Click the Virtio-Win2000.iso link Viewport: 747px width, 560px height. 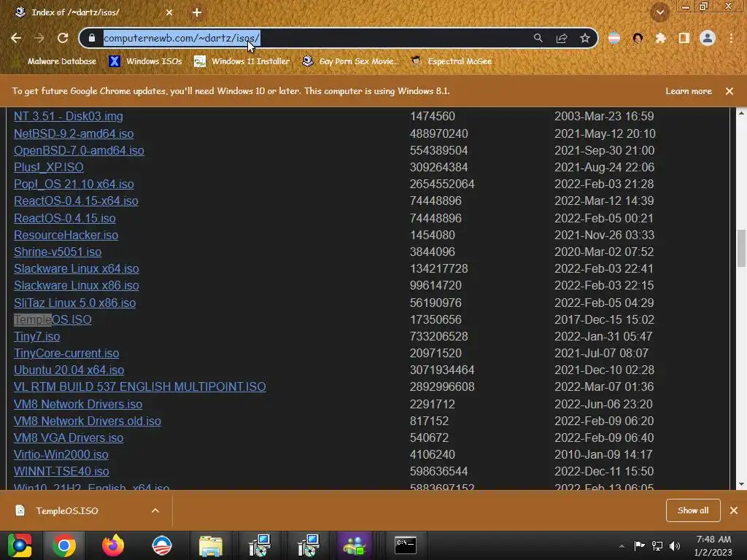click(61, 455)
